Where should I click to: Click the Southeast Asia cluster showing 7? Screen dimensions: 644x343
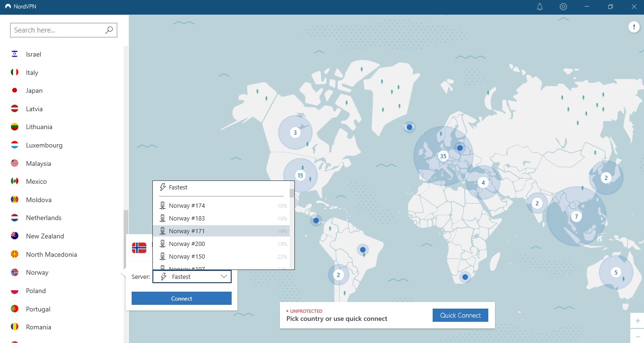[x=576, y=217]
